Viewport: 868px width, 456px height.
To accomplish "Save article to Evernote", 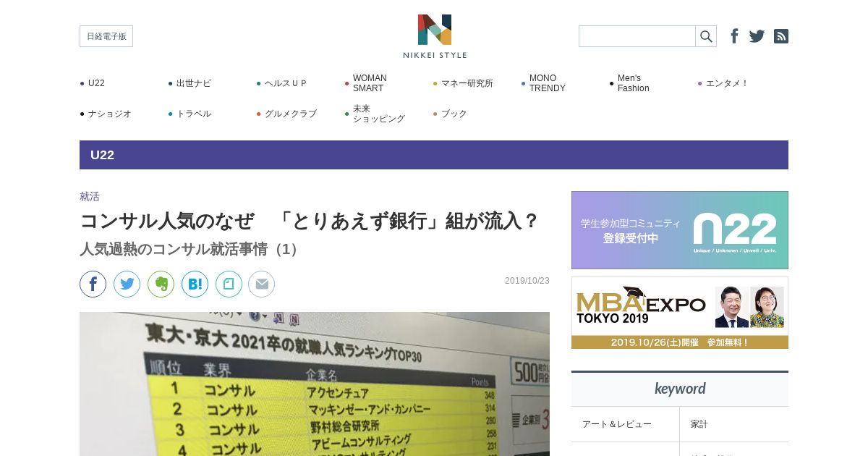I will pos(161,284).
